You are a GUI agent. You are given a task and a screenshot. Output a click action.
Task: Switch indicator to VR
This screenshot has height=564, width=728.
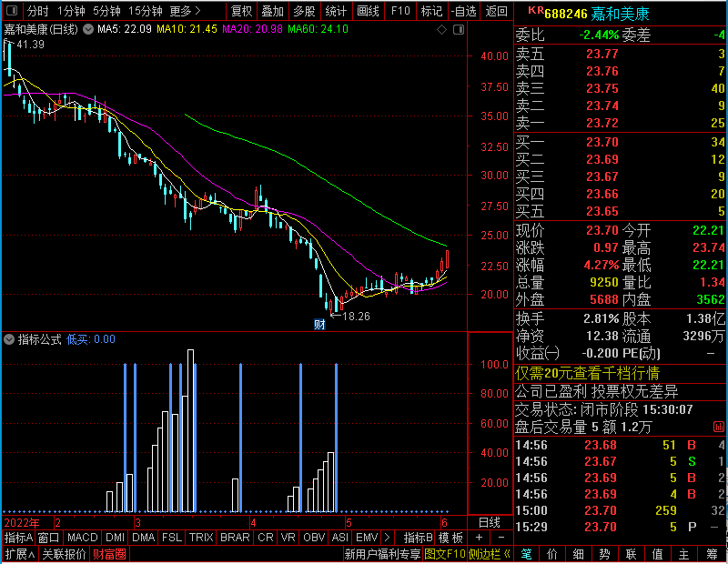tap(288, 538)
